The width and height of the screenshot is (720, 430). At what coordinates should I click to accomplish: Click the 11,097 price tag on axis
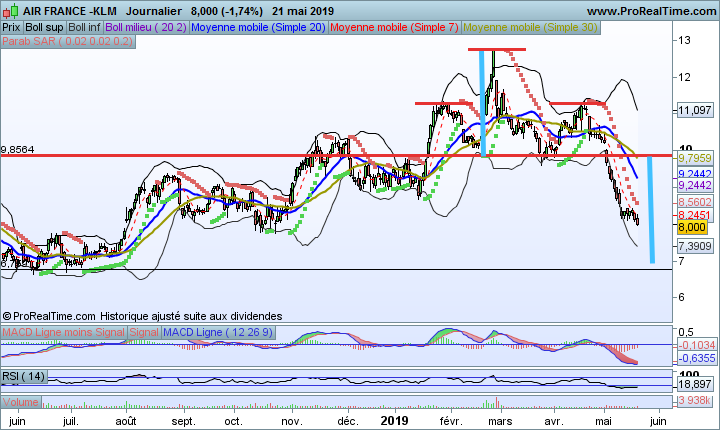pyautogui.click(x=695, y=110)
